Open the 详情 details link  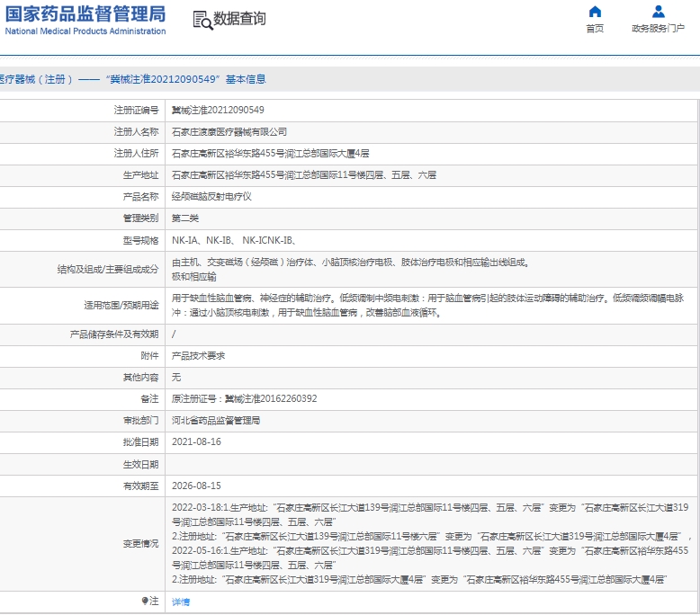pos(181,602)
